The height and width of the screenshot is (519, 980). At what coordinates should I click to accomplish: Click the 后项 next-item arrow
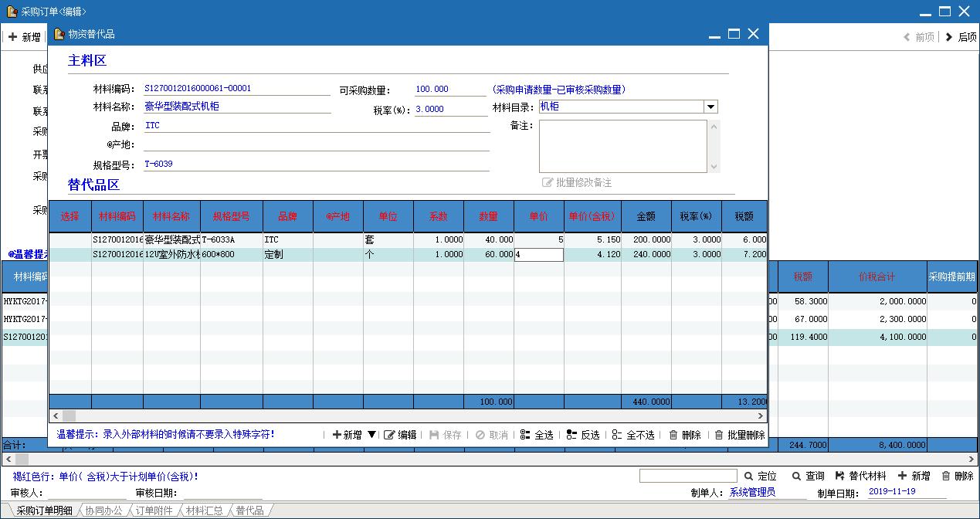pyautogui.click(x=949, y=37)
